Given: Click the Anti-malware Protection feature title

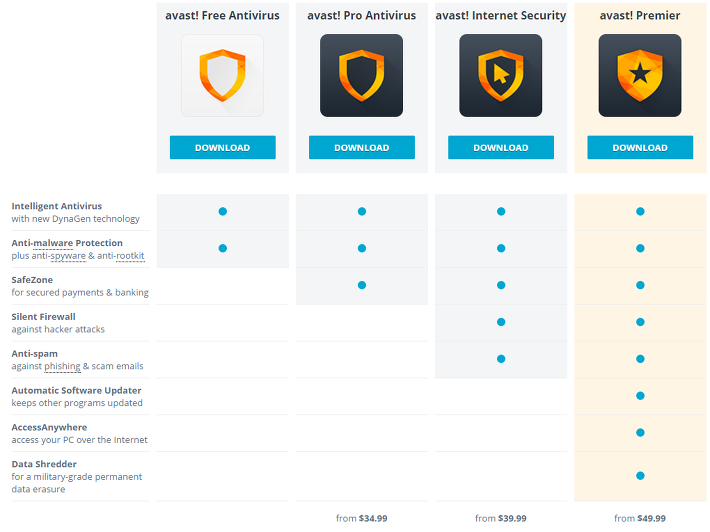Looking at the screenshot, I should click(67, 243).
